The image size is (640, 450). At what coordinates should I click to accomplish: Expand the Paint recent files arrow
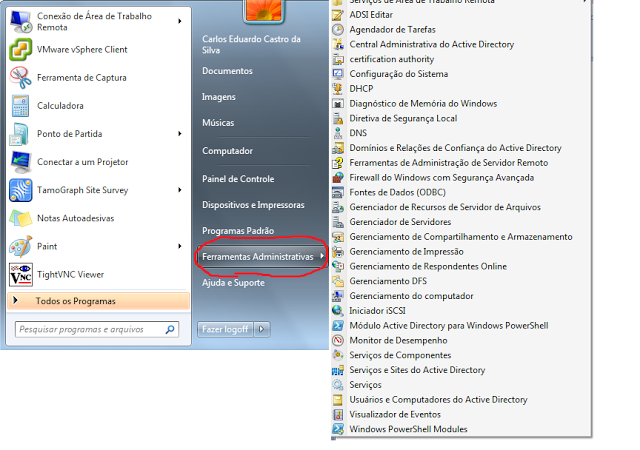coord(180,246)
